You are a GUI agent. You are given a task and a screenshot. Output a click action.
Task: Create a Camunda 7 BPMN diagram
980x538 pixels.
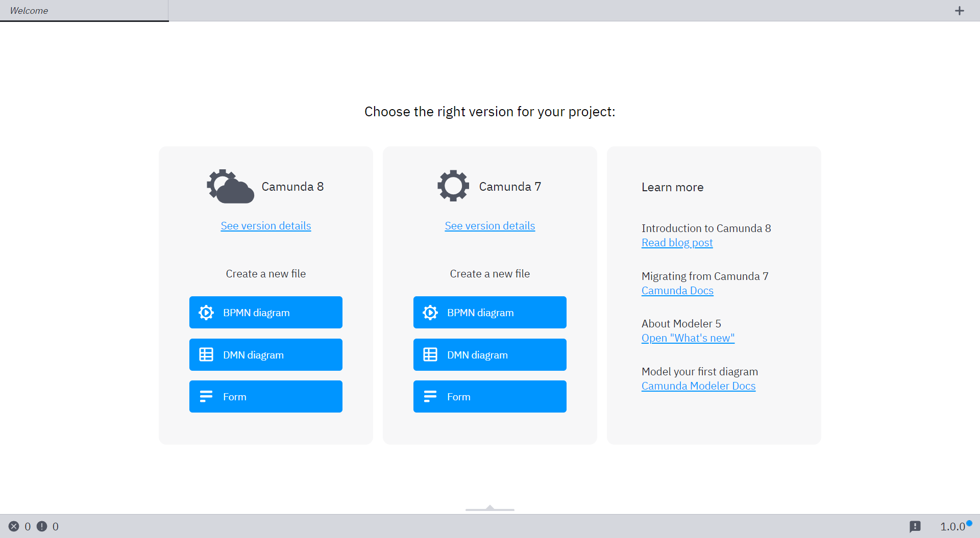(490, 313)
